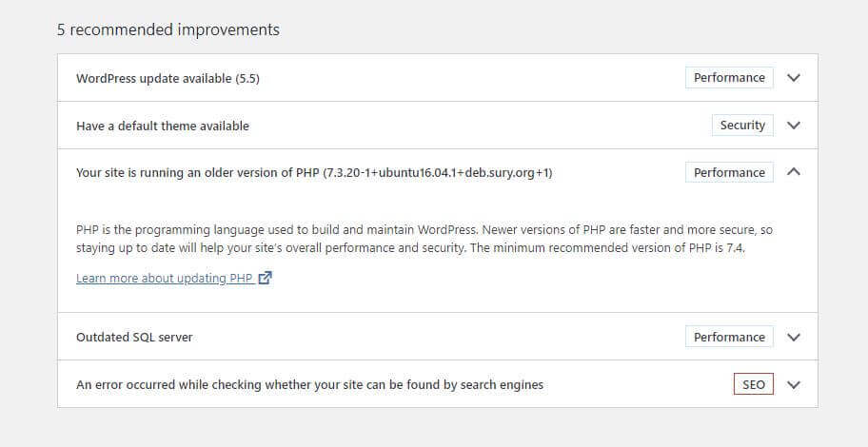Expand the default theme section chevron
This screenshot has width=868, height=447.
795,126
